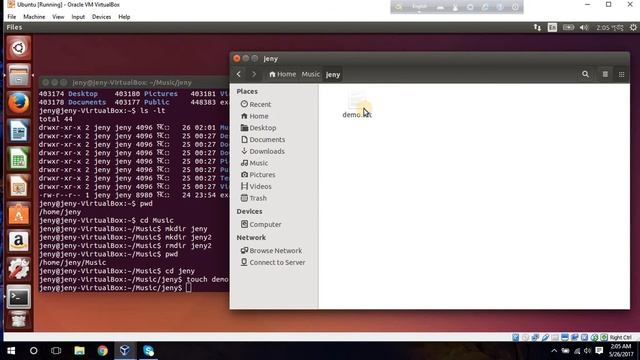Open the Files launcher icon

pyautogui.click(x=18, y=76)
